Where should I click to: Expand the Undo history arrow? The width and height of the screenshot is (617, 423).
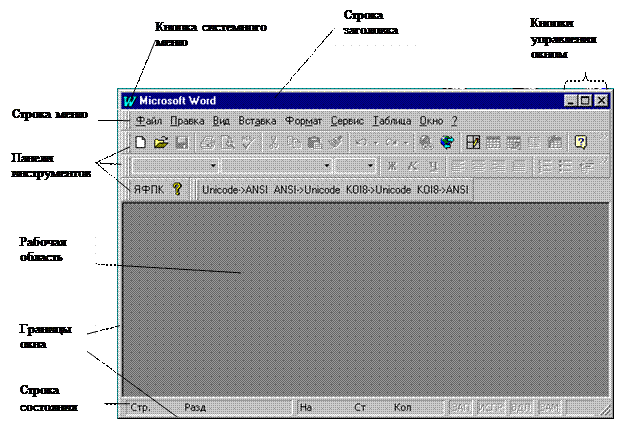click(376, 142)
